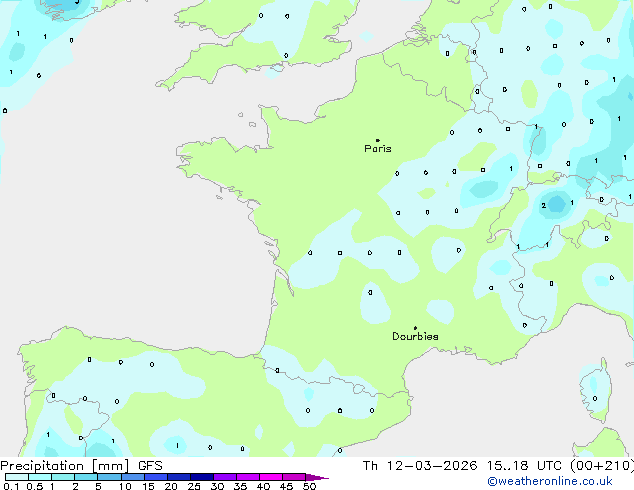Select legend swatch between 30 and 35
This screenshot has width=634, height=490.
225,477
